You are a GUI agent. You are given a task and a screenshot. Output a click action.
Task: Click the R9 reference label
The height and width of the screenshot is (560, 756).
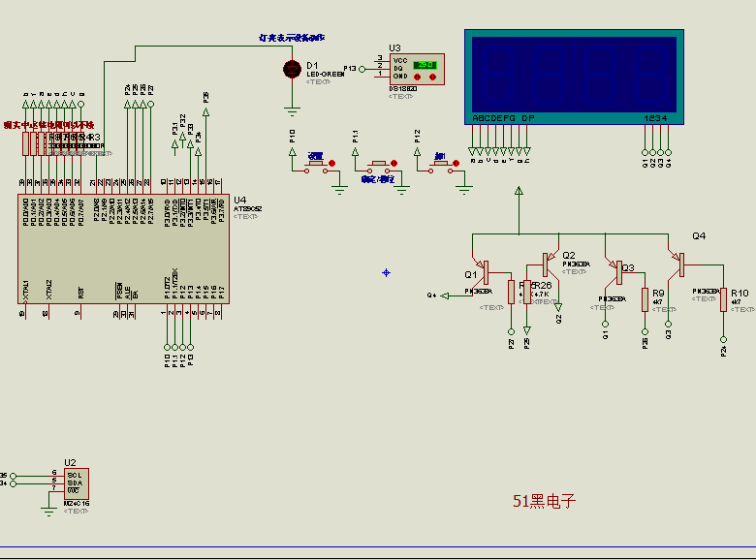coord(658,293)
